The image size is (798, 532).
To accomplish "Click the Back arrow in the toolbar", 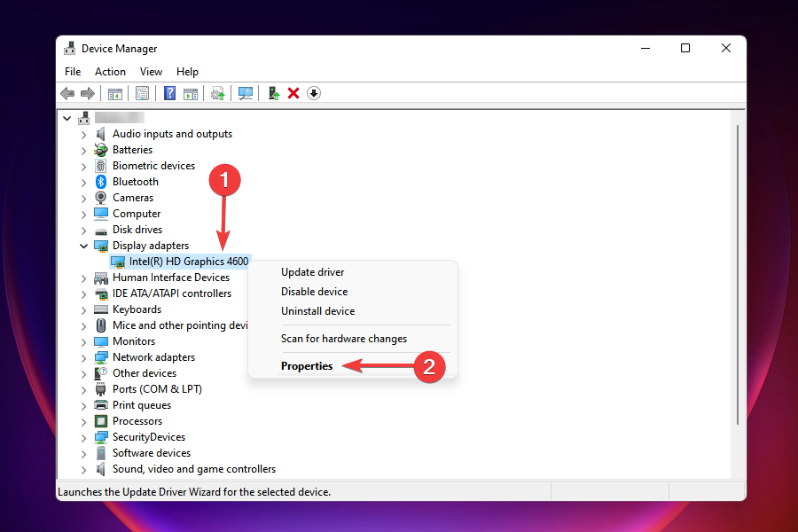I will tap(67, 93).
